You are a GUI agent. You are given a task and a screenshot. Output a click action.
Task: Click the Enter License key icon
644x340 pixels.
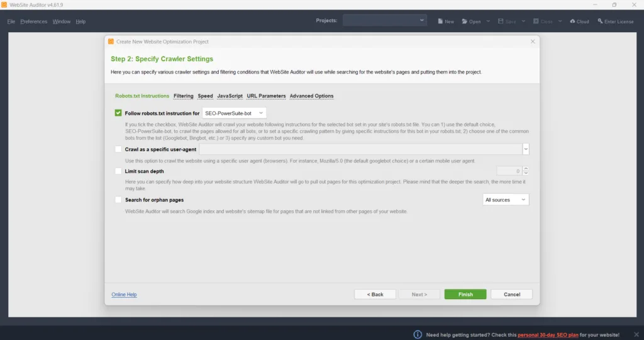pyautogui.click(x=599, y=21)
